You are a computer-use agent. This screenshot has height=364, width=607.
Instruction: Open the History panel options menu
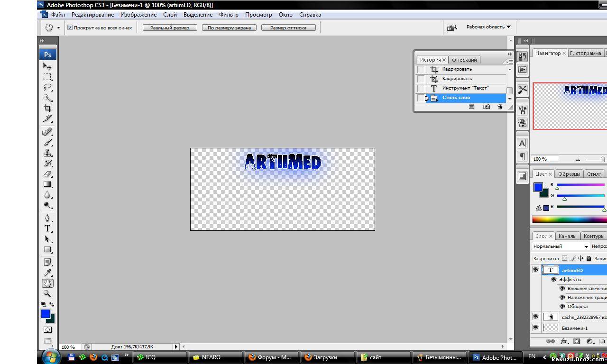[x=509, y=62]
